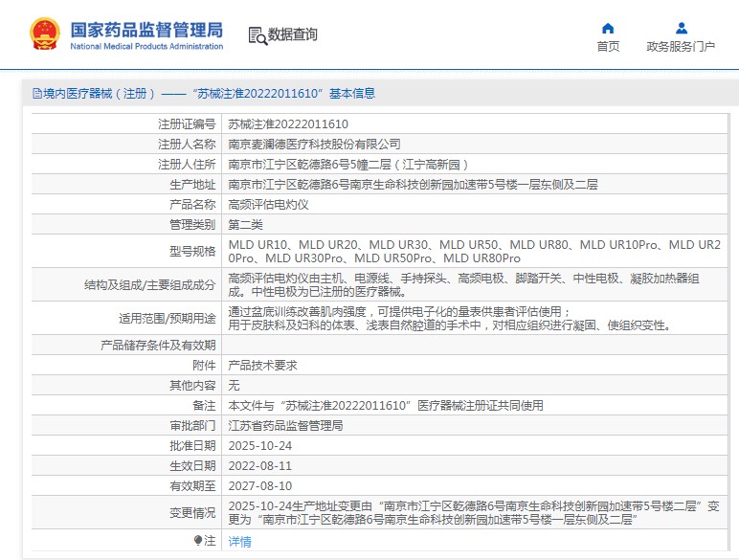Open the 数据查询 link text
The height and width of the screenshot is (560, 739).
(x=292, y=34)
